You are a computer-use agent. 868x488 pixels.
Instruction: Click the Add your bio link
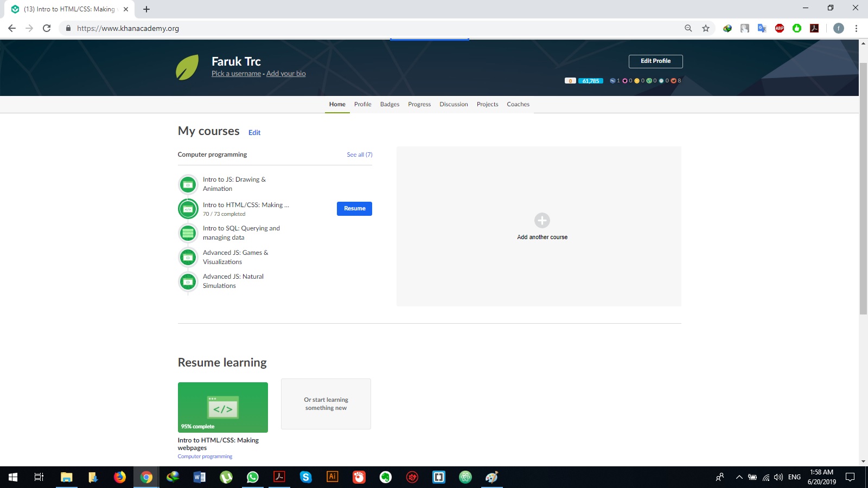[x=286, y=74]
